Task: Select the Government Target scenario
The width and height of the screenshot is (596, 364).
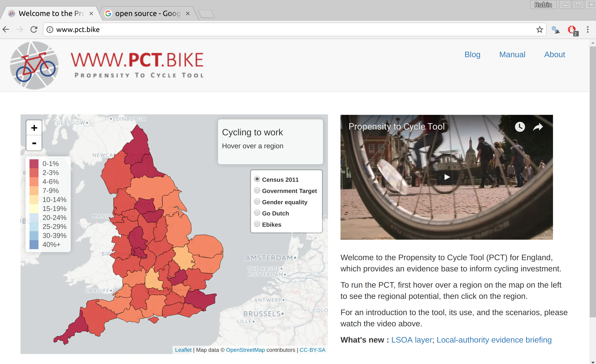Action: 257,190
